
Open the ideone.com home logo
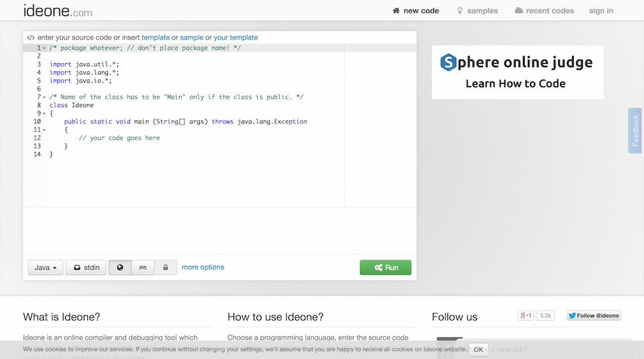pyautogui.click(x=58, y=11)
